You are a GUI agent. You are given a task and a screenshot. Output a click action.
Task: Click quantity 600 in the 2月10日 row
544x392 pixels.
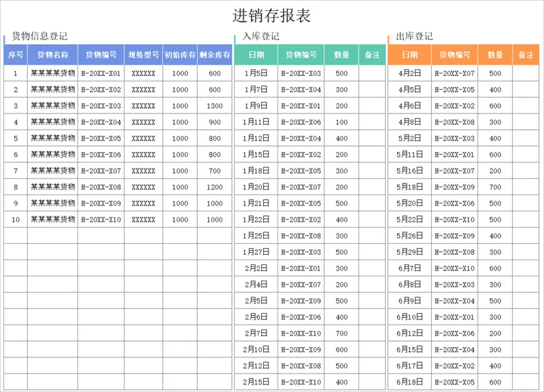(341, 349)
